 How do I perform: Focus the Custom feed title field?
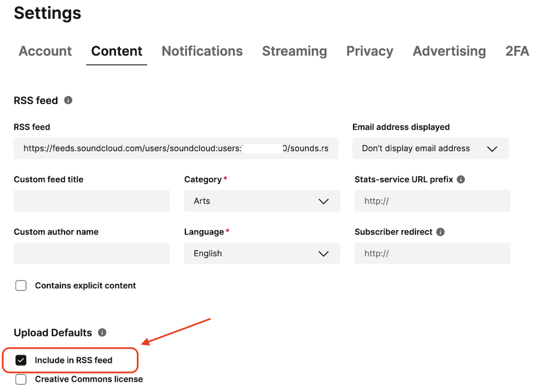92,201
